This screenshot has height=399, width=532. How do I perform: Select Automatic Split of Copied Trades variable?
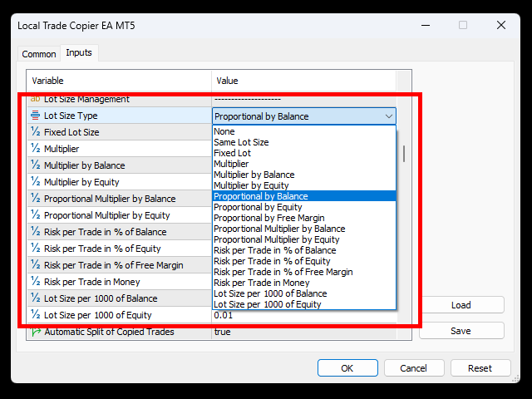point(109,332)
